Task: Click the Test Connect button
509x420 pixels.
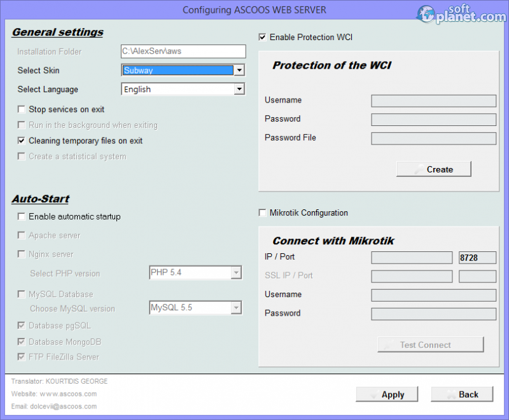Action: tap(431, 345)
